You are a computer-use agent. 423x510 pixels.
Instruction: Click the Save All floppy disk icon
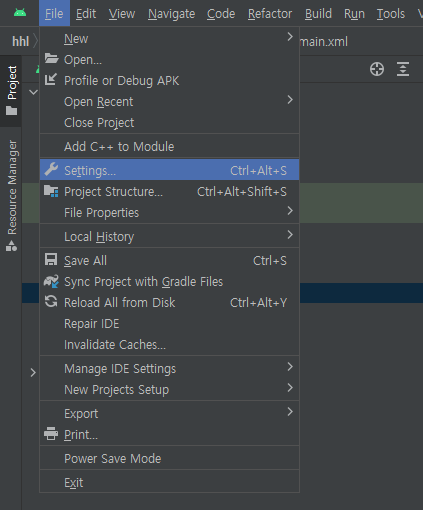pyautogui.click(x=51, y=259)
